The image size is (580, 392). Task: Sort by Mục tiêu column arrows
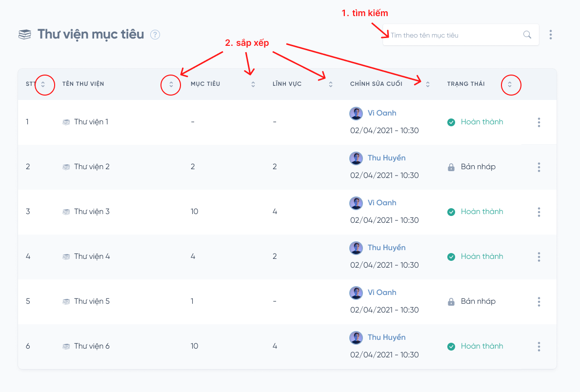tap(253, 84)
